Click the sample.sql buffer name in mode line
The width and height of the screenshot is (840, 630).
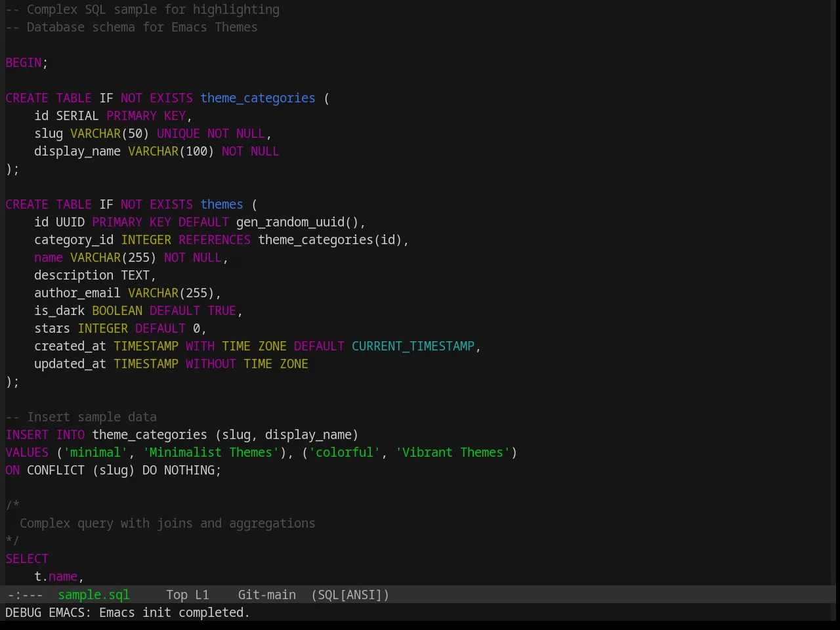[94, 595]
